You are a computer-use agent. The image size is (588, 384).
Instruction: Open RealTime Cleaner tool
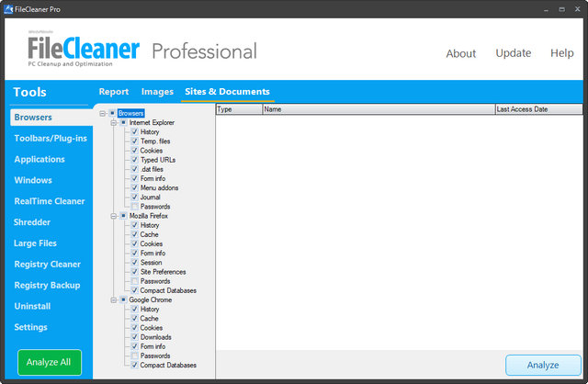point(50,201)
